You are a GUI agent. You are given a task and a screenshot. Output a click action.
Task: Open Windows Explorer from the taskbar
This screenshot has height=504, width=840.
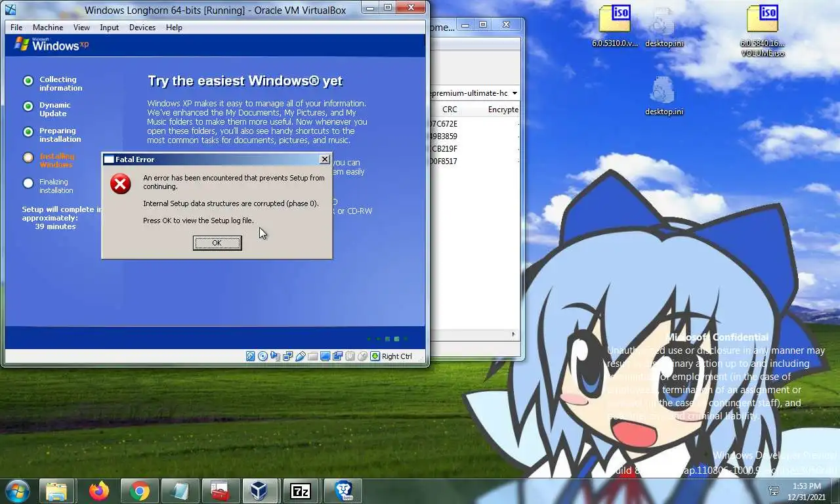point(56,491)
